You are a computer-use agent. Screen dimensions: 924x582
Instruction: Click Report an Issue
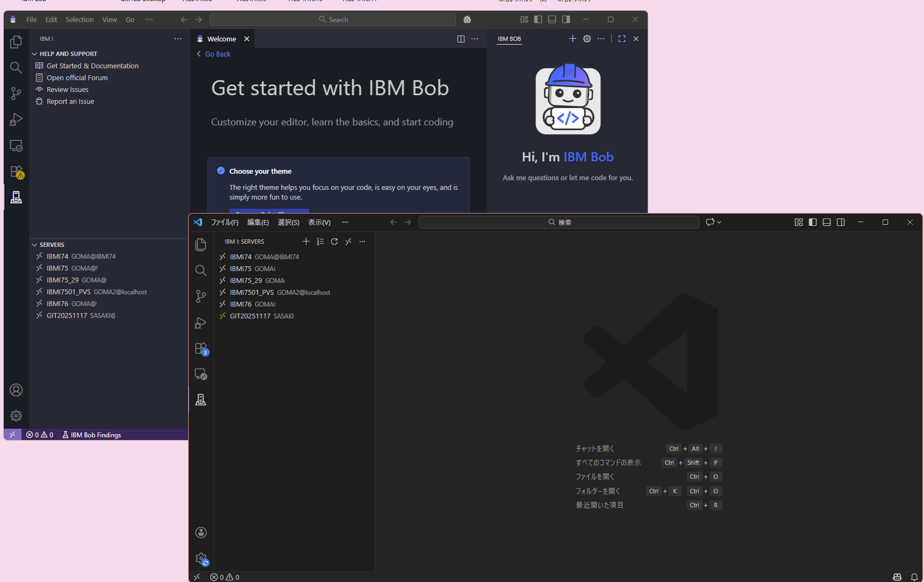[x=70, y=101]
